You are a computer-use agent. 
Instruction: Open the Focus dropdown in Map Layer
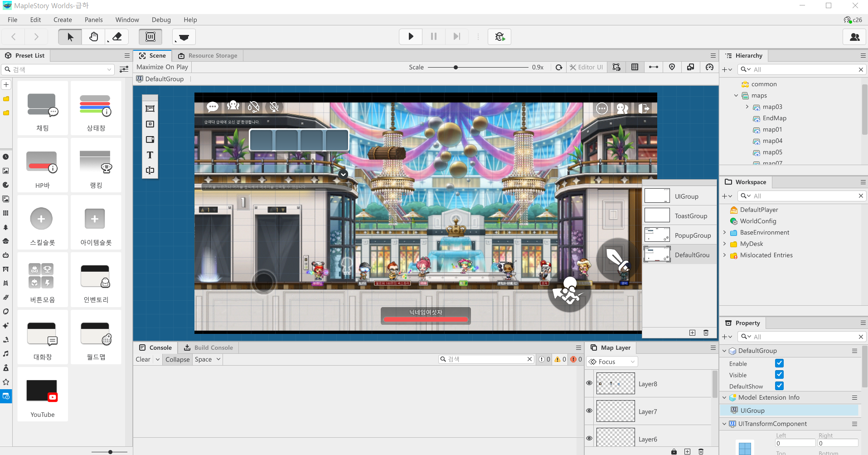point(612,362)
